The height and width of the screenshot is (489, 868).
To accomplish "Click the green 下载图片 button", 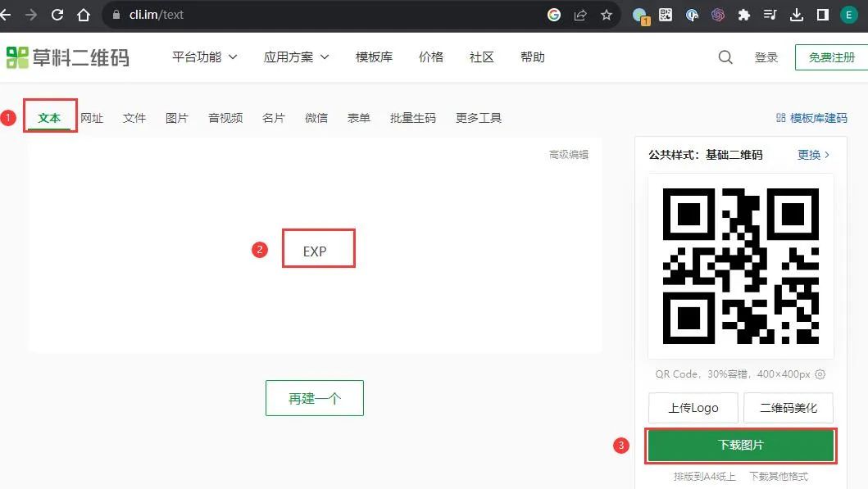I will tap(741, 446).
